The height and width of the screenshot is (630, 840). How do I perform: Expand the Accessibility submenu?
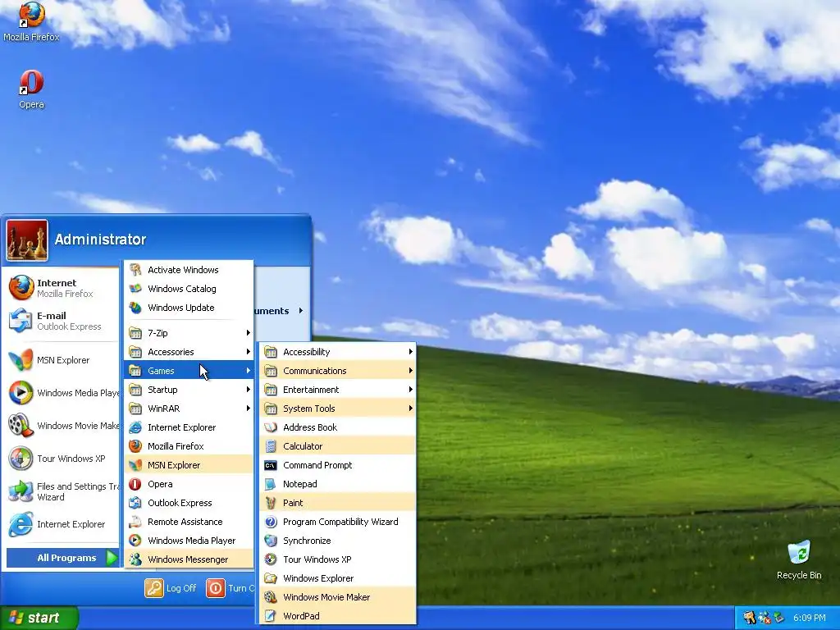click(338, 352)
